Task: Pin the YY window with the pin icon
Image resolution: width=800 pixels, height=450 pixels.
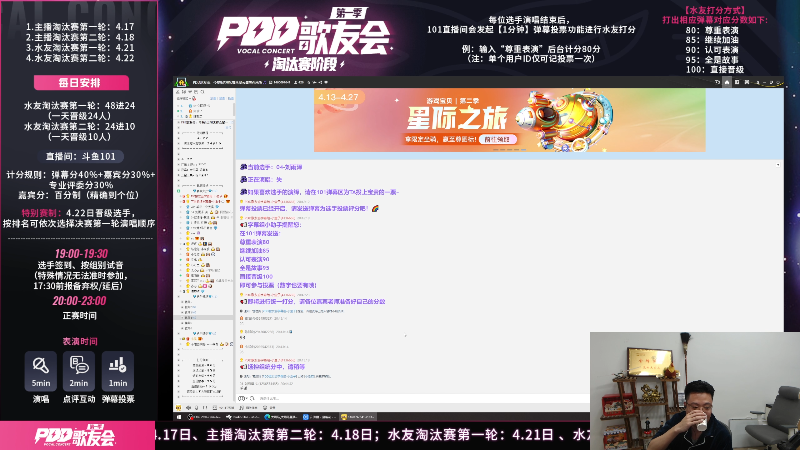Action: tap(758, 82)
